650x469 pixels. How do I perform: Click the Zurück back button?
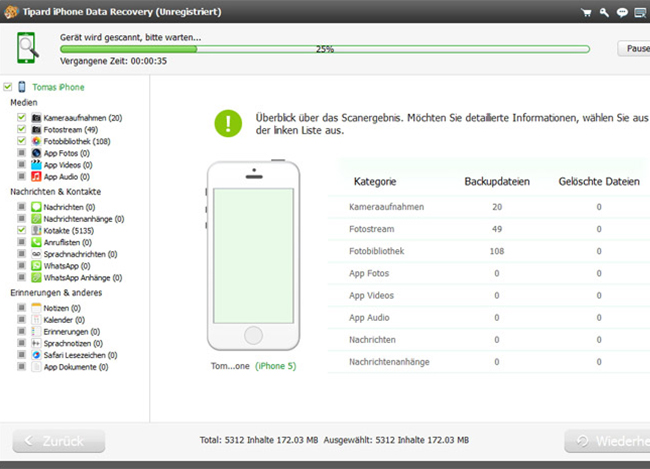[58, 440]
